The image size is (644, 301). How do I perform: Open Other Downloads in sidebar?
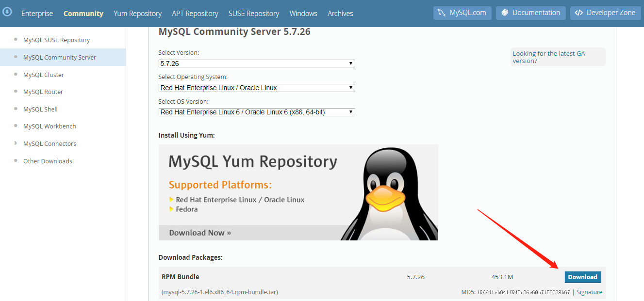coord(48,161)
